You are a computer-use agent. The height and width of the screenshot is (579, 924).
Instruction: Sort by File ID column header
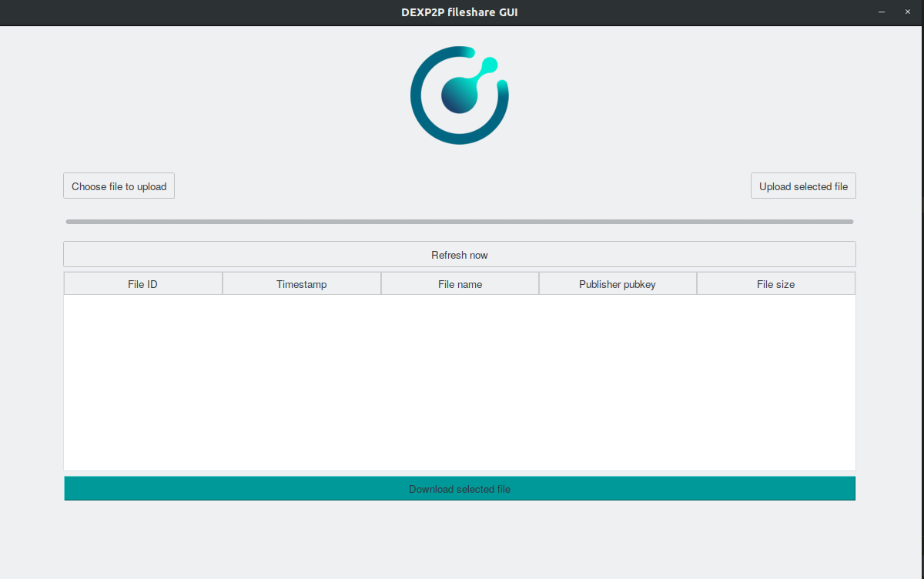click(143, 284)
